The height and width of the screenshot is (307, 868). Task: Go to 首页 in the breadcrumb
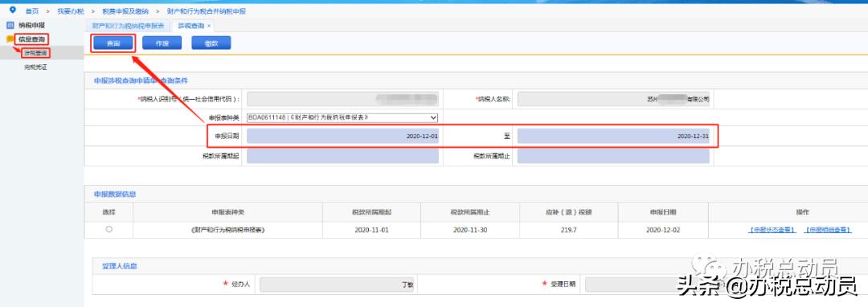[31, 11]
